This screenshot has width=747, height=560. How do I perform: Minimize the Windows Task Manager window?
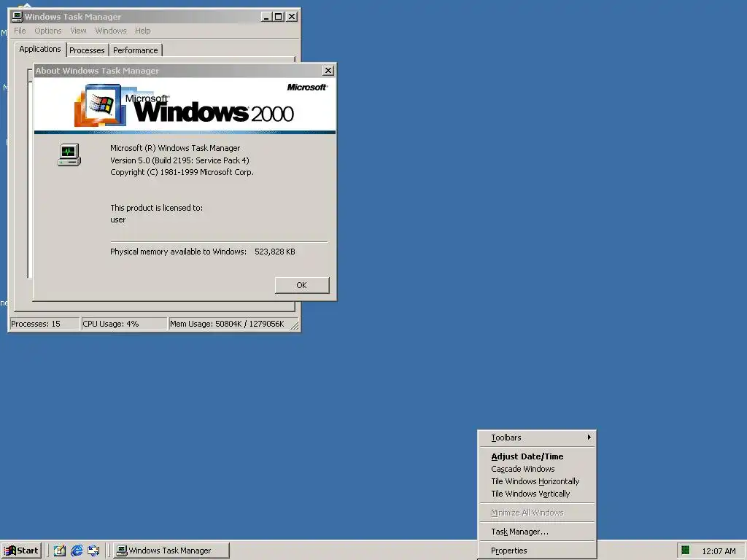click(x=267, y=17)
